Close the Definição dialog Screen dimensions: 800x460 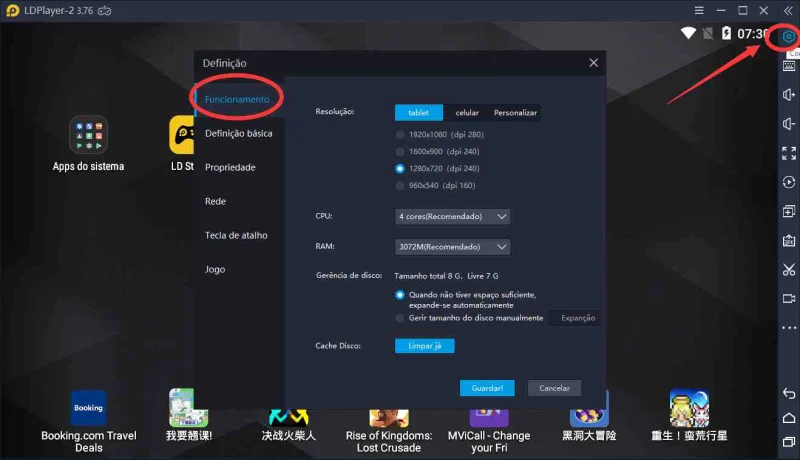[x=593, y=63]
